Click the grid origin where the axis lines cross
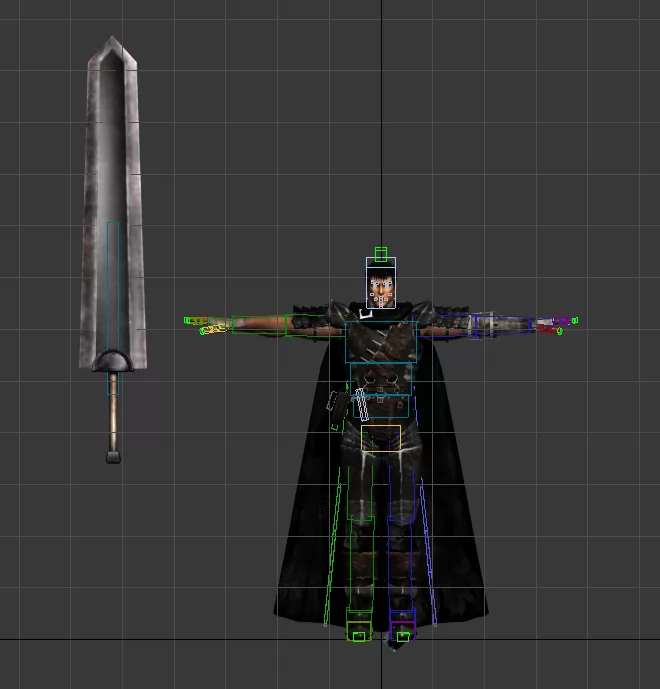 (x=380, y=639)
